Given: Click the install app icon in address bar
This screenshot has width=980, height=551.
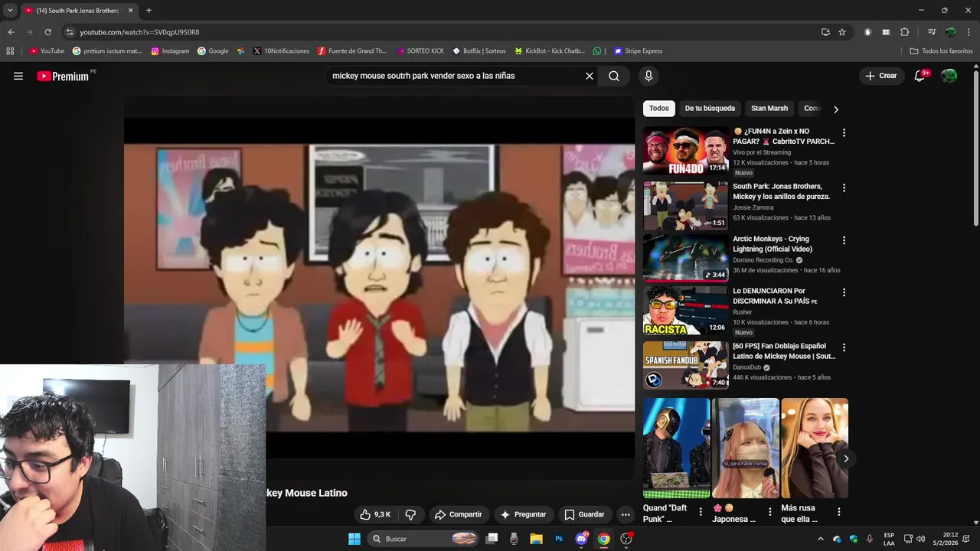Looking at the screenshot, I should 825,32.
